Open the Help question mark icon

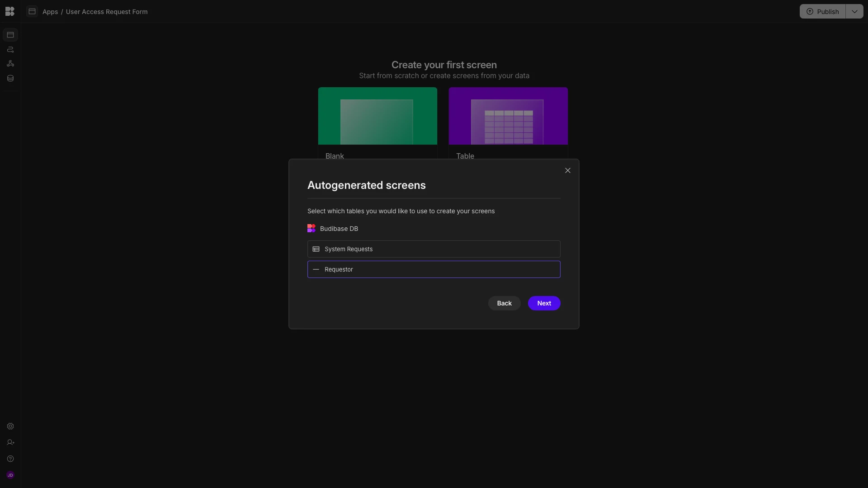(x=10, y=459)
